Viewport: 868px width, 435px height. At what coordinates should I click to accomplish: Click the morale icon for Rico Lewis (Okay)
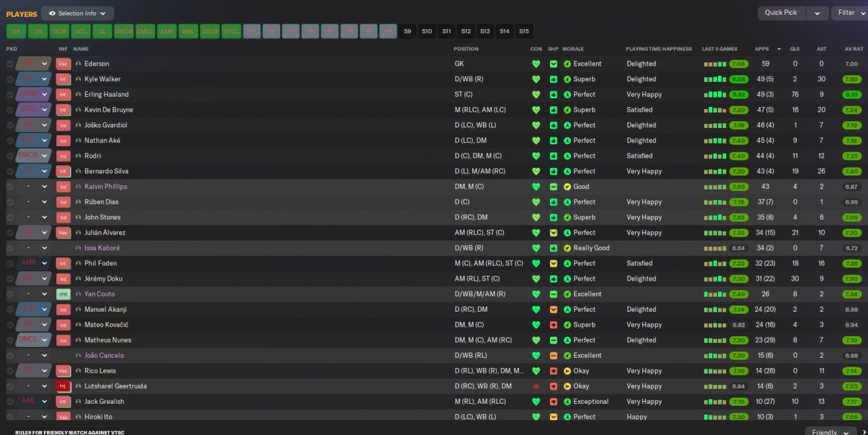567,371
